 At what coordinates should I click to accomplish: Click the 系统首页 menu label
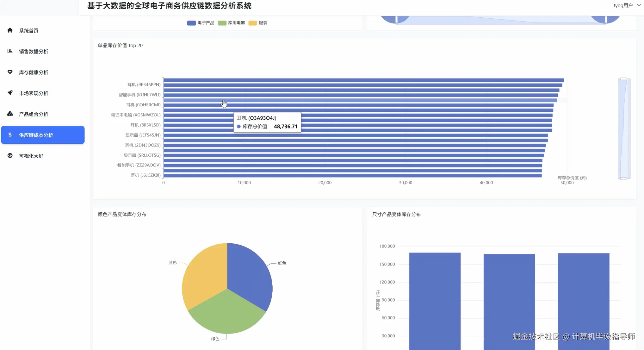pyautogui.click(x=29, y=30)
